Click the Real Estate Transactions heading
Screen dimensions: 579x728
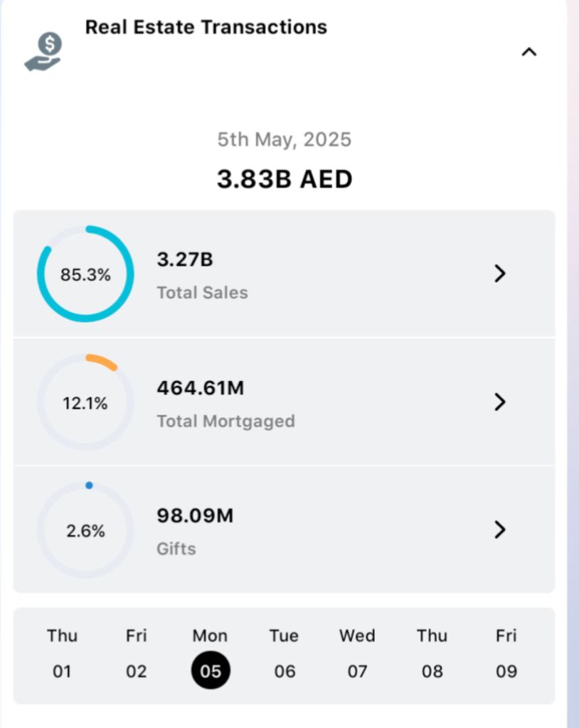[x=206, y=27]
